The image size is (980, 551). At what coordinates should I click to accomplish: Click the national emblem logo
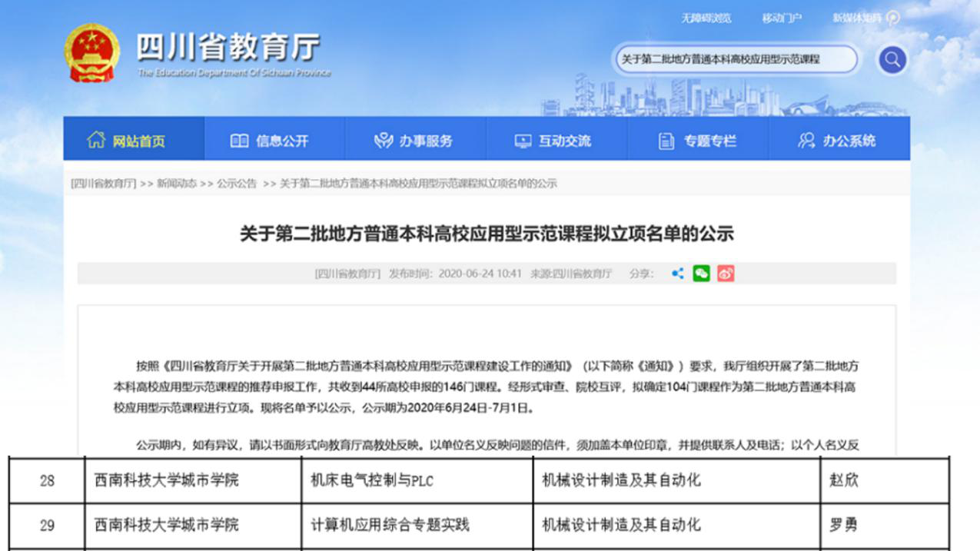[92, 52]
